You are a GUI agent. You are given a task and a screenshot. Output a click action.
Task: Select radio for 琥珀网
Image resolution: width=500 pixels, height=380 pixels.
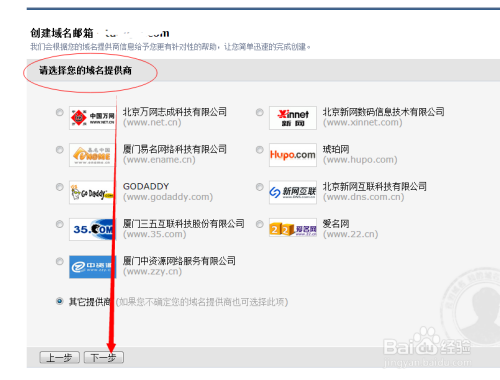260,150
